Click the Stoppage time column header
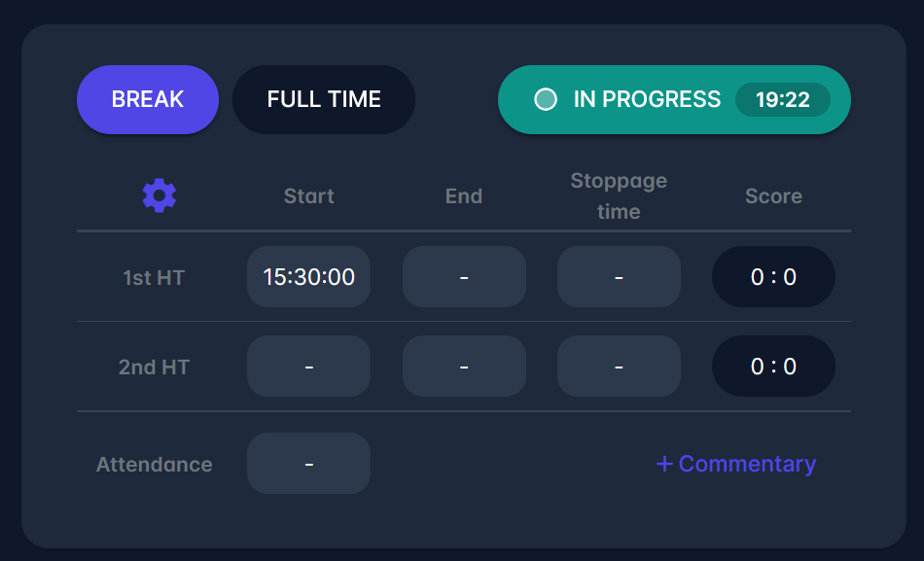The image size is (924, 561). click(619, 196)
